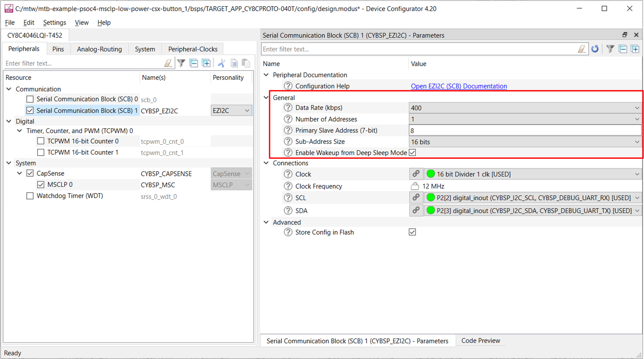Open help for Configuration Help row

click(288, 86)
